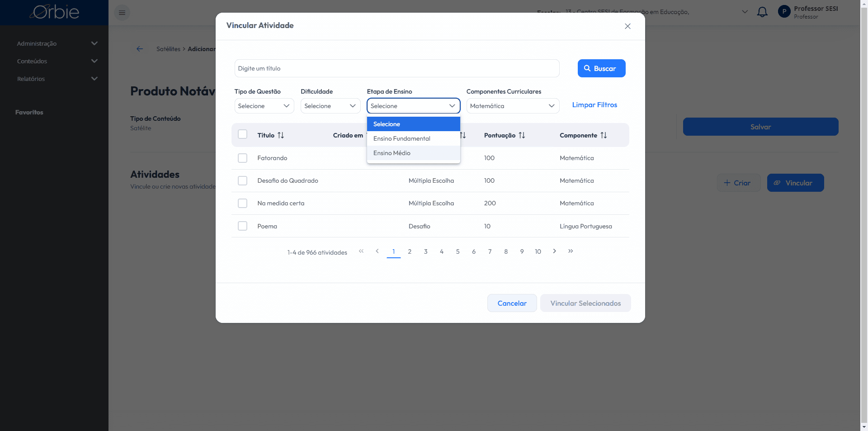
Task: Open the Tipo de Questão dropdown
Action: [x=264, y=106]
